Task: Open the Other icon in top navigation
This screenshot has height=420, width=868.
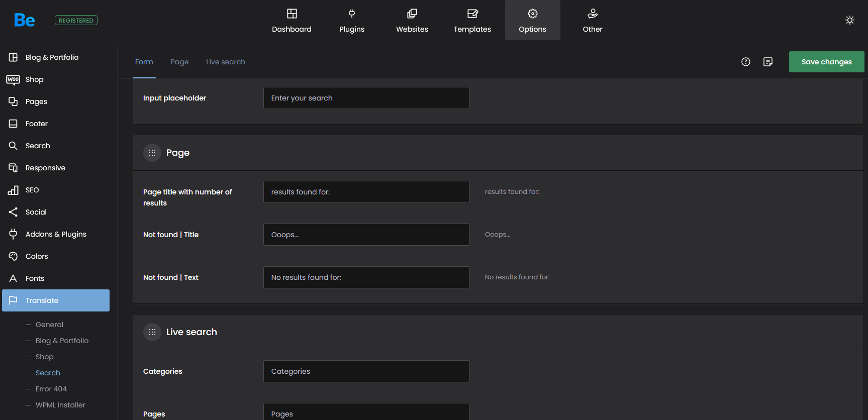Action: pyautogui.click(x=593, y=14)
